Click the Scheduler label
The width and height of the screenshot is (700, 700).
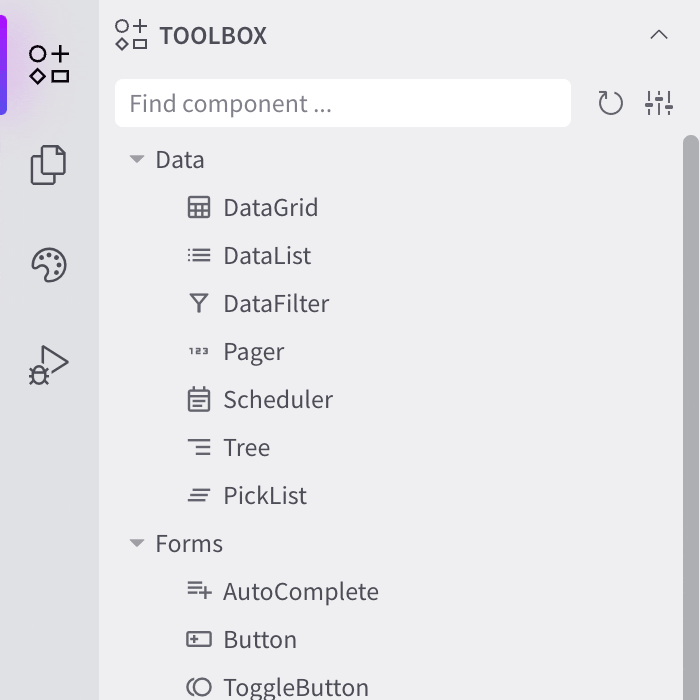point(278,400)
